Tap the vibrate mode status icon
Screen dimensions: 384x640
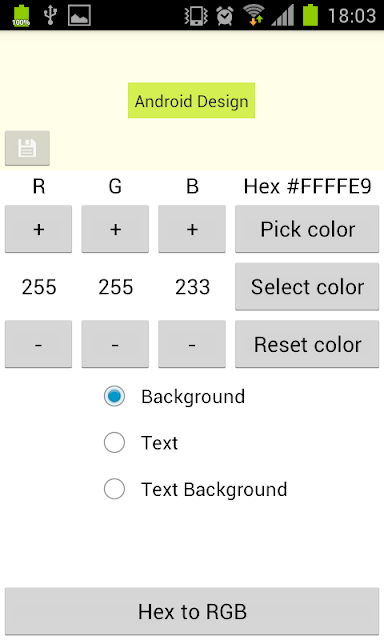(x=196, y=16)
